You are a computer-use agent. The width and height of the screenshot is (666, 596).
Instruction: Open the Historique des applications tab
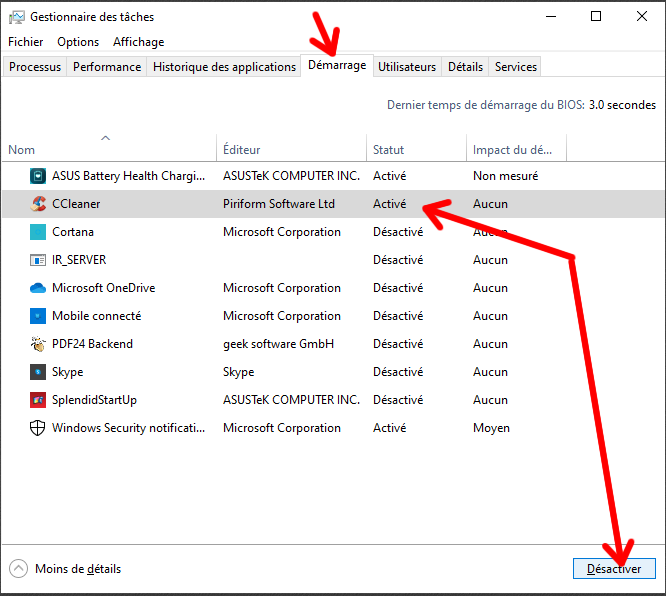click(x=224, y=67)
